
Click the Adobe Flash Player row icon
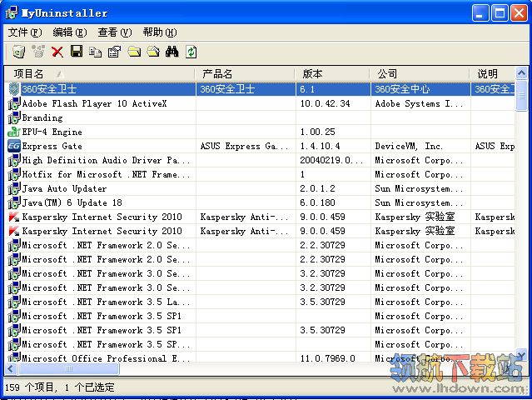[x=13, y=103]
